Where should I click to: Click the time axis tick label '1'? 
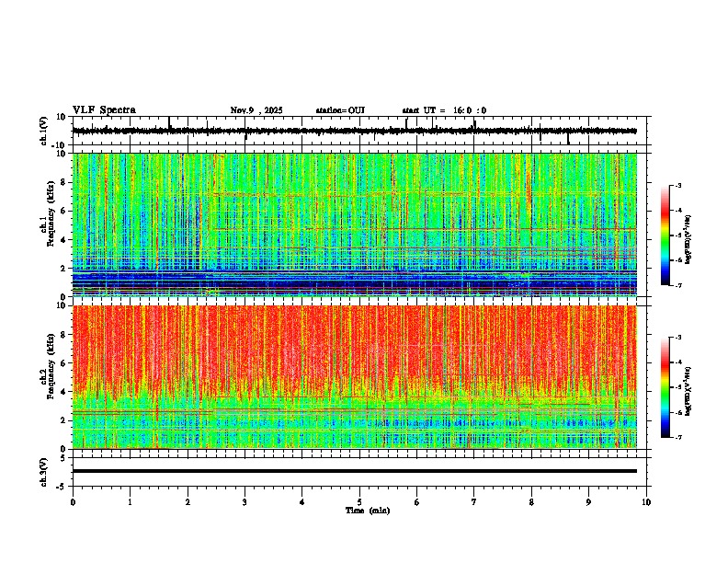pos(130,502)
